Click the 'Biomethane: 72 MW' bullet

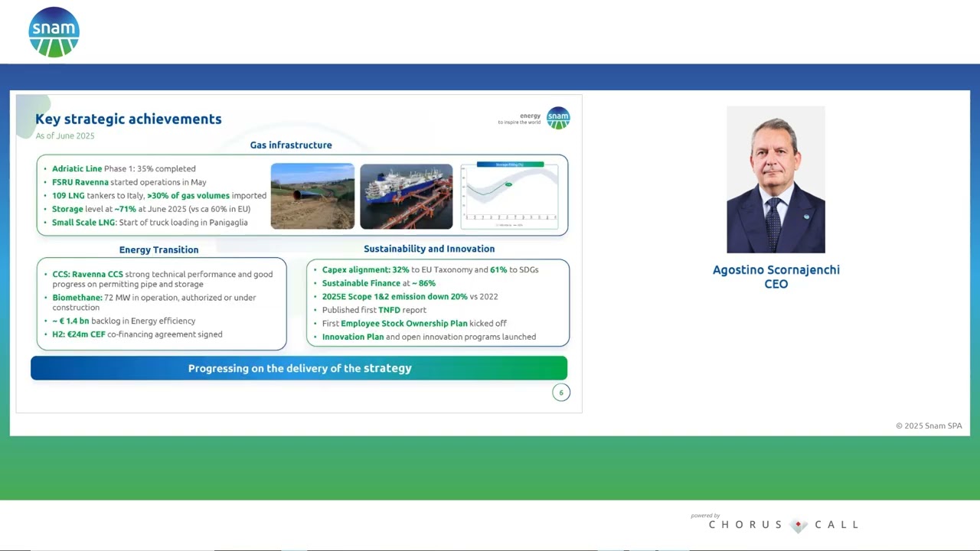click(x=154, y=302)
